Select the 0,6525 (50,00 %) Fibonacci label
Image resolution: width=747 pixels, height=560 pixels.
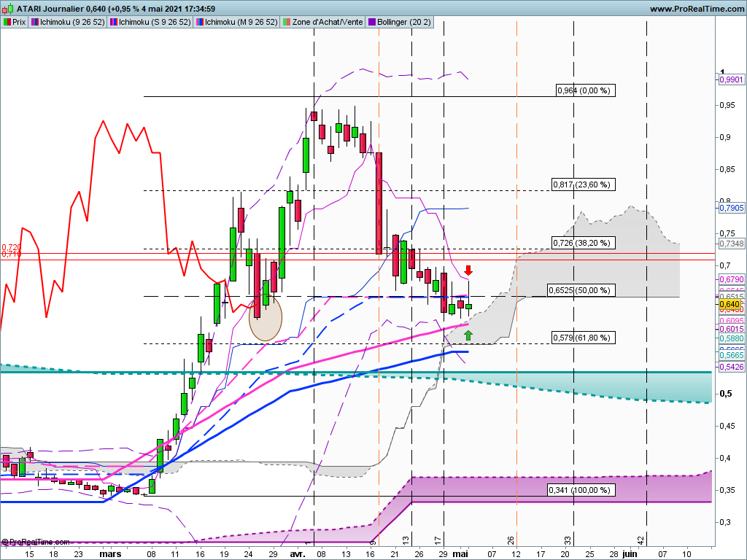581,290
